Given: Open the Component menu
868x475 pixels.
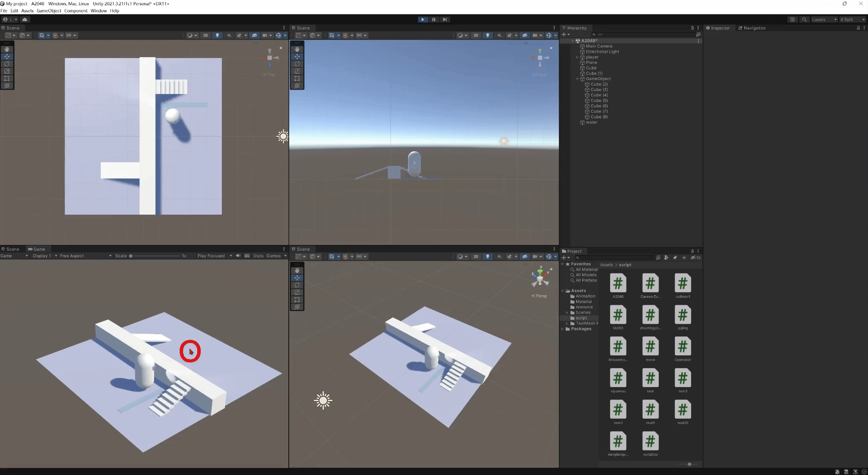Looking at the screenshot, I should point(76,11).
